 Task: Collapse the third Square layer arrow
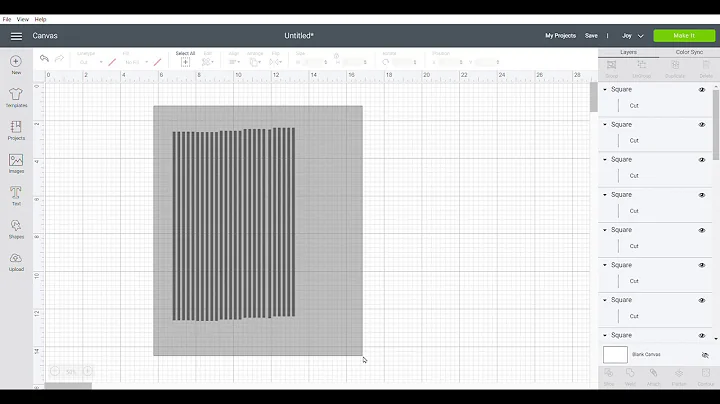point(605,160)
